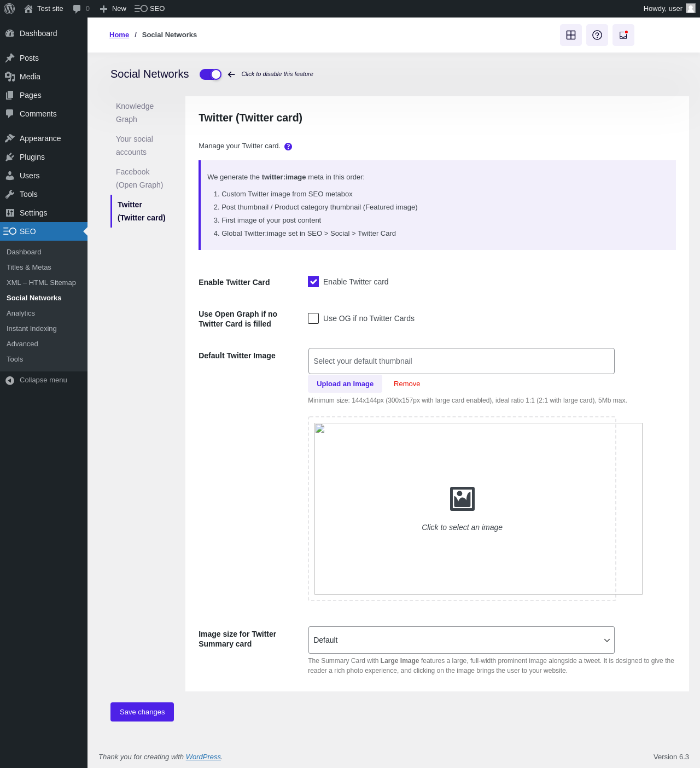700x768 pixels.
Task: Click the Tools wrench icon
Action: pyautogui.click(x=10, y=194)
